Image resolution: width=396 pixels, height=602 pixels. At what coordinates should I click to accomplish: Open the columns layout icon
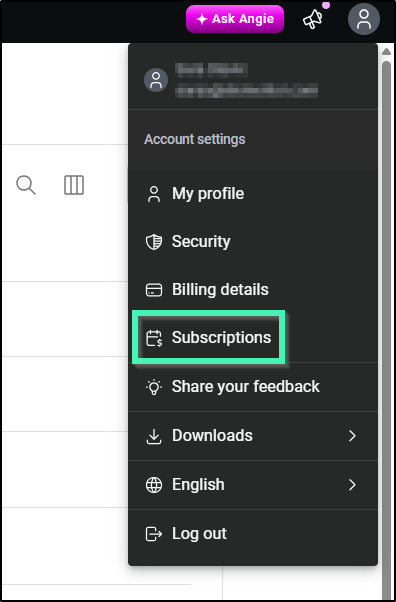74,185
